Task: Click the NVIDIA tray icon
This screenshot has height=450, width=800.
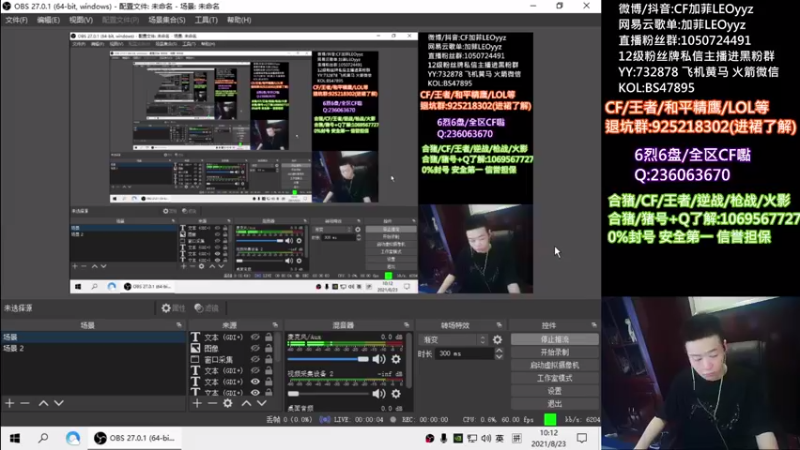Action: (x=458, y=438)
